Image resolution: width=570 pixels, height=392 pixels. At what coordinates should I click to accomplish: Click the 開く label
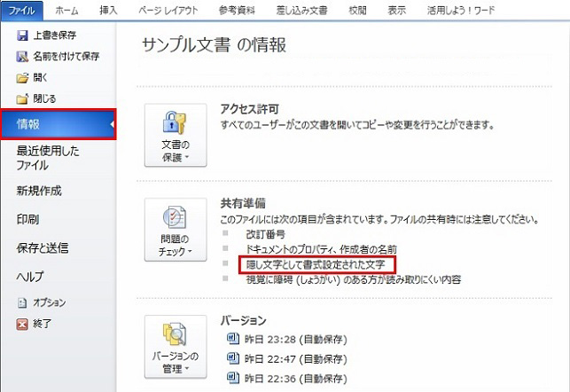pyautogui.click(x=40, y=78)
